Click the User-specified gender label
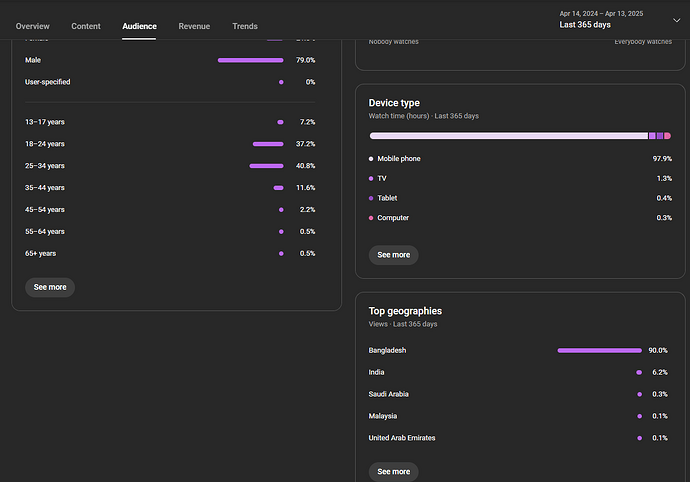 48,82
